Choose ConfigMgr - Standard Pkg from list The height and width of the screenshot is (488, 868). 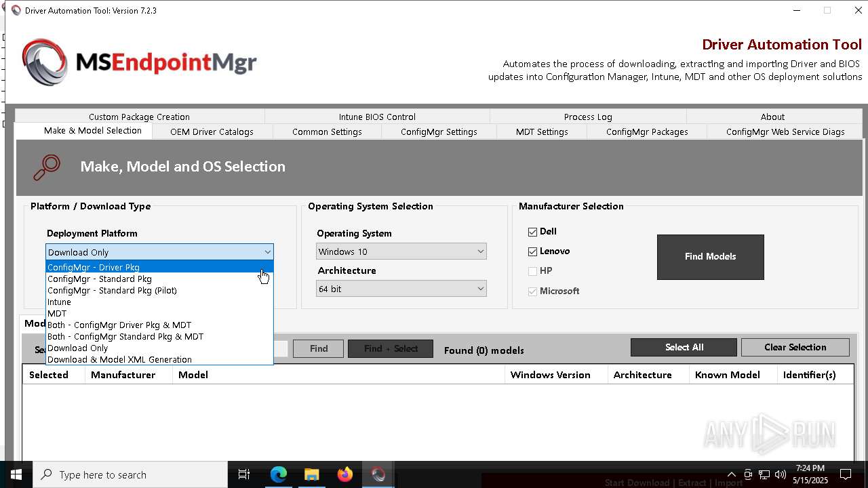[x=159, y=279]
